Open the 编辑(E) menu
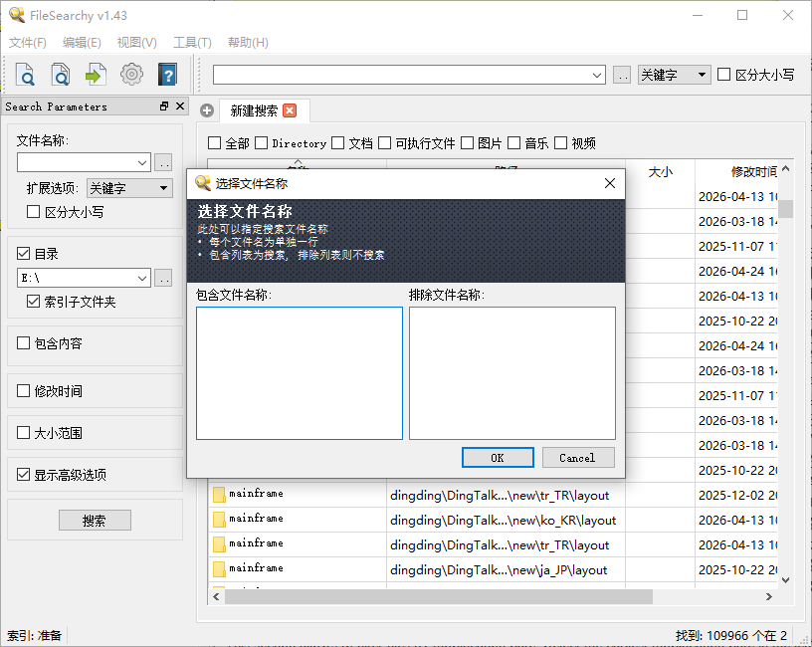Viewport: 812px width, 647px height. pyautogui.click(x=82, y=43)
